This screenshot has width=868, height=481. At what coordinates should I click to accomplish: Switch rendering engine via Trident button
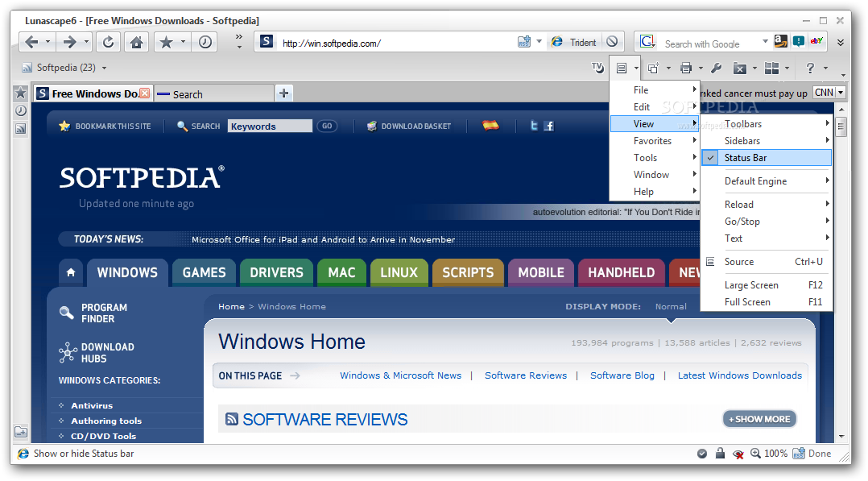573,42
